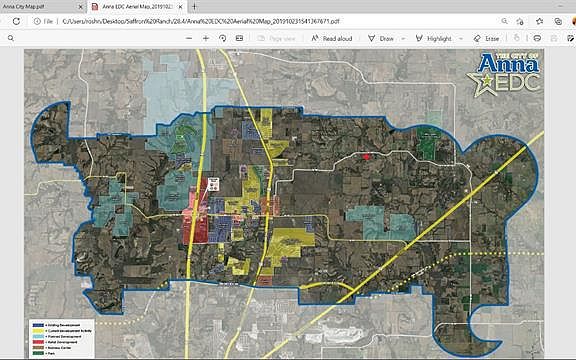Open the Favorites list

click(539, 21)
